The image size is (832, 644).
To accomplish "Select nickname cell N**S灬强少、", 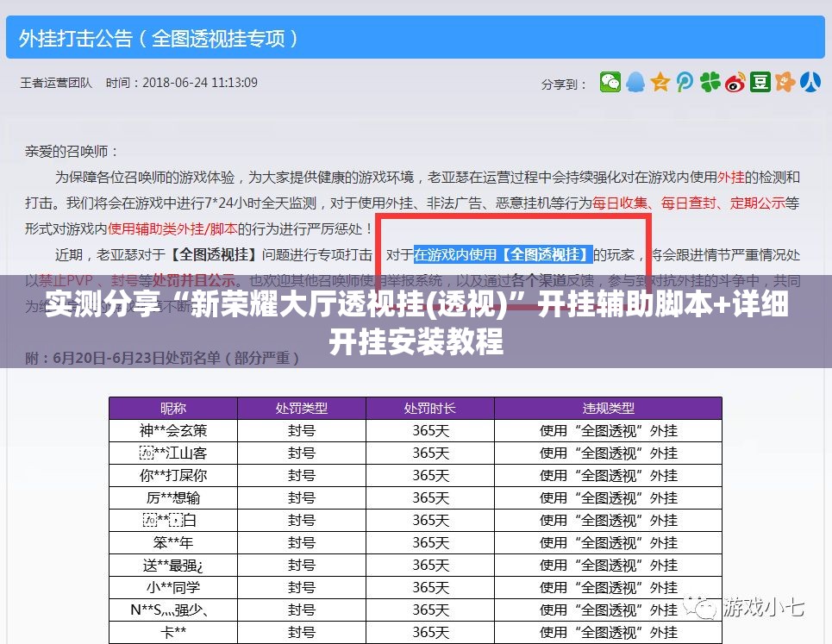I will [x=173, y=610].
